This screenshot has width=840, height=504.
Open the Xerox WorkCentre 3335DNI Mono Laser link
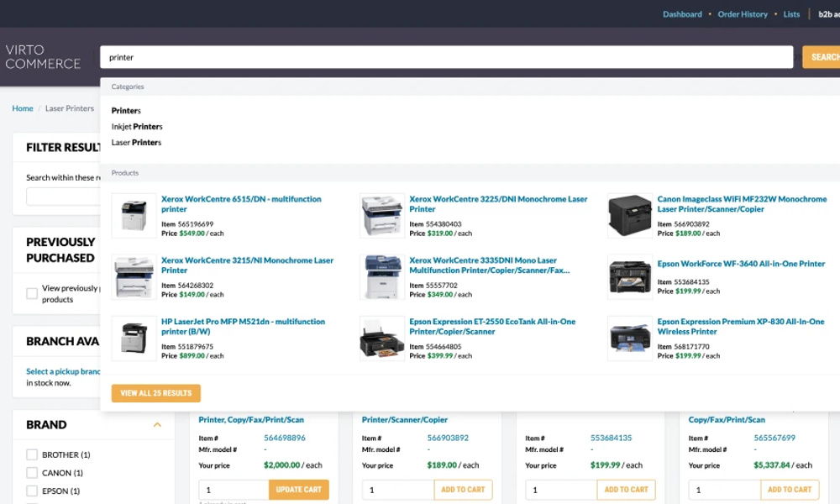489,265
